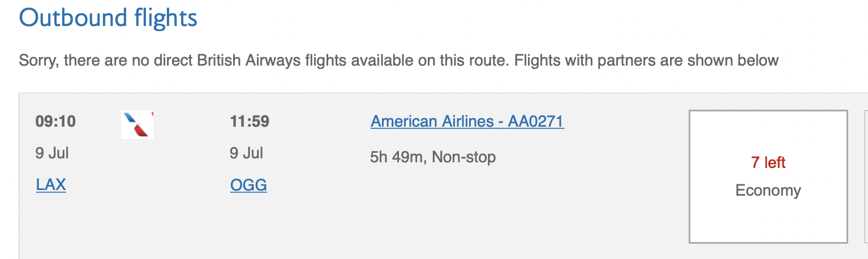Select the Economy fare box
This screenshot has height=259, width=868.
click(768, 176)
